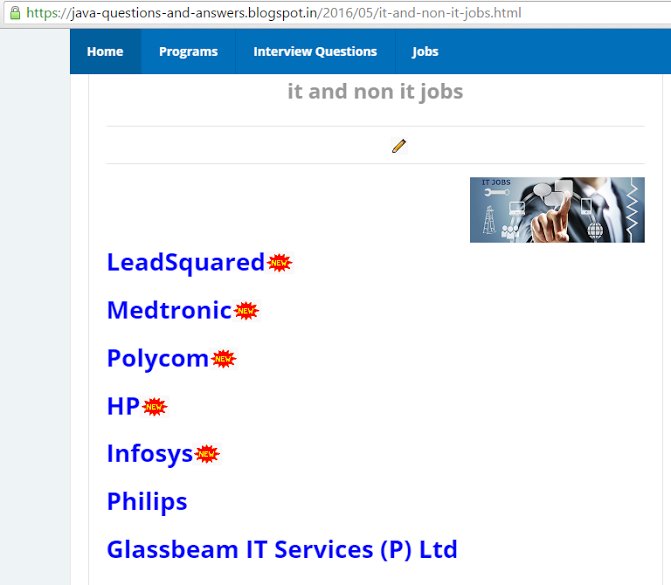Click the IT JOBS banner image
Viewport: 671px width, 585px height.
point(557,210)
